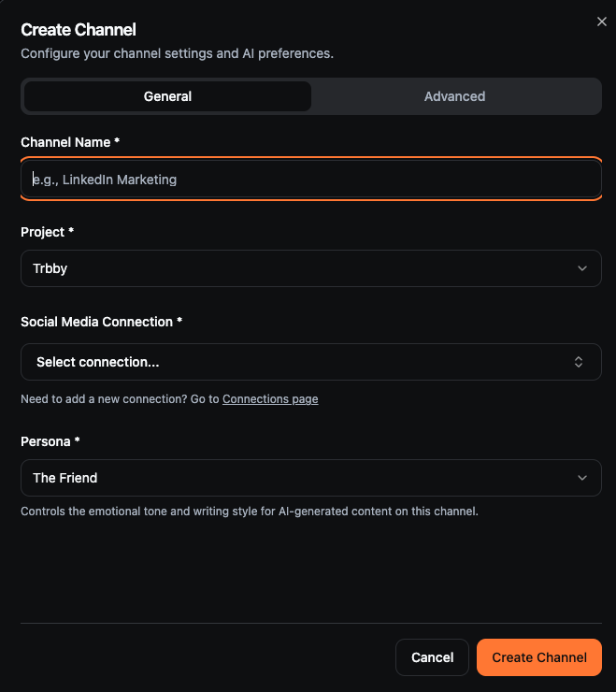Click the Channel Name field label
This screenshot has width=616, height=692.
tap(70, 142)
